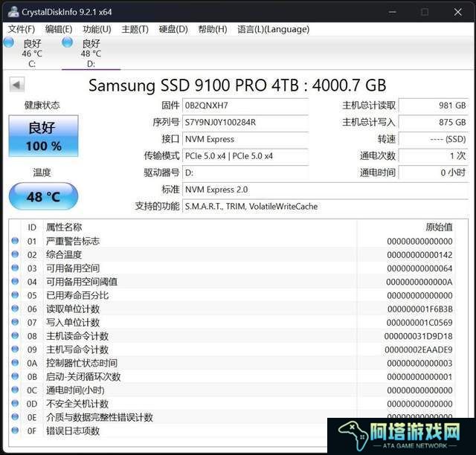
Task: Click status dot for attribute 0B 启动-关闭循环次数
Action: tap(15, 376)
